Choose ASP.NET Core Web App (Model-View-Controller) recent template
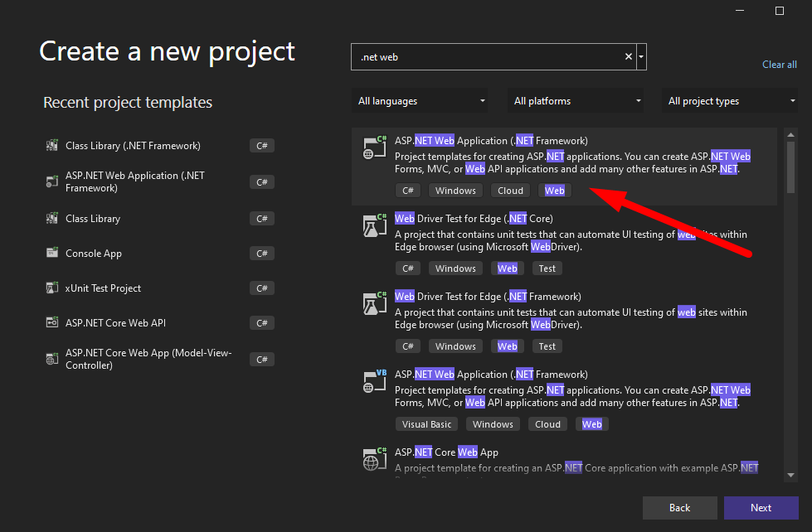 click(x=149, y=359)
